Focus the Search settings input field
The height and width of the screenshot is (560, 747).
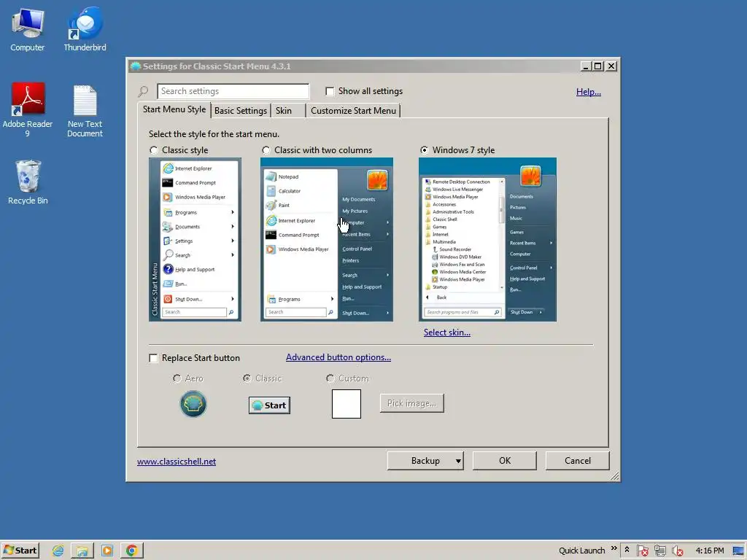(233, 91)
